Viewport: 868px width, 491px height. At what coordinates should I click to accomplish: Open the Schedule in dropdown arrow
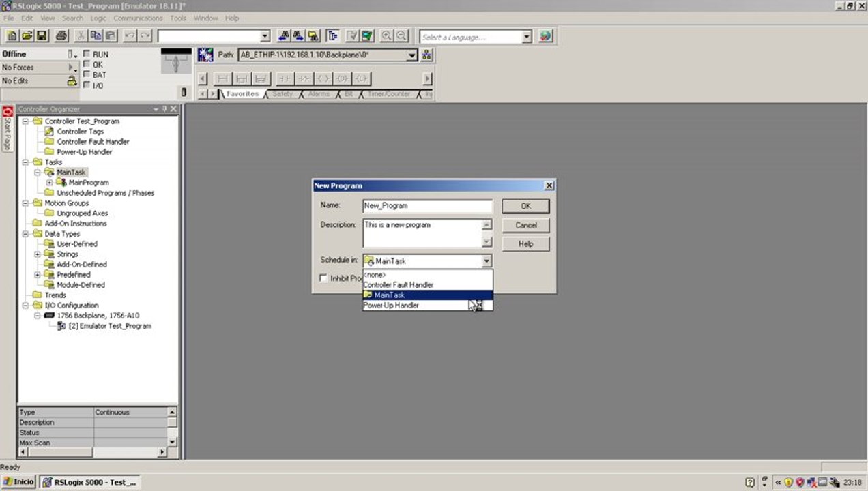[487, 261]
